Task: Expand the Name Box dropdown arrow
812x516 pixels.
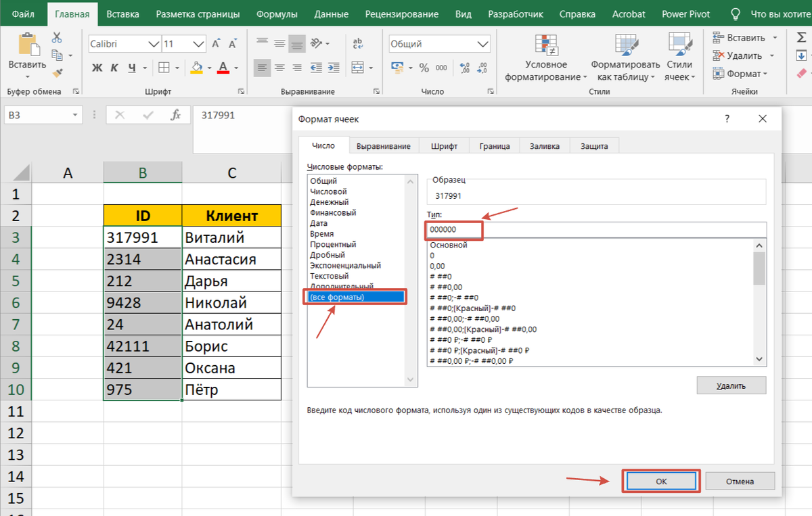Action: coord(75,116)
